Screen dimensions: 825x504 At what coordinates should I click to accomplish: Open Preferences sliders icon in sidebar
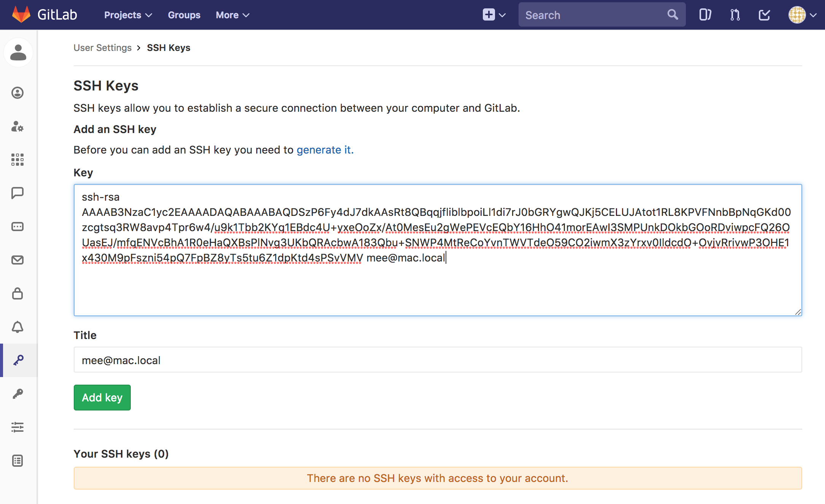[17, 427]
